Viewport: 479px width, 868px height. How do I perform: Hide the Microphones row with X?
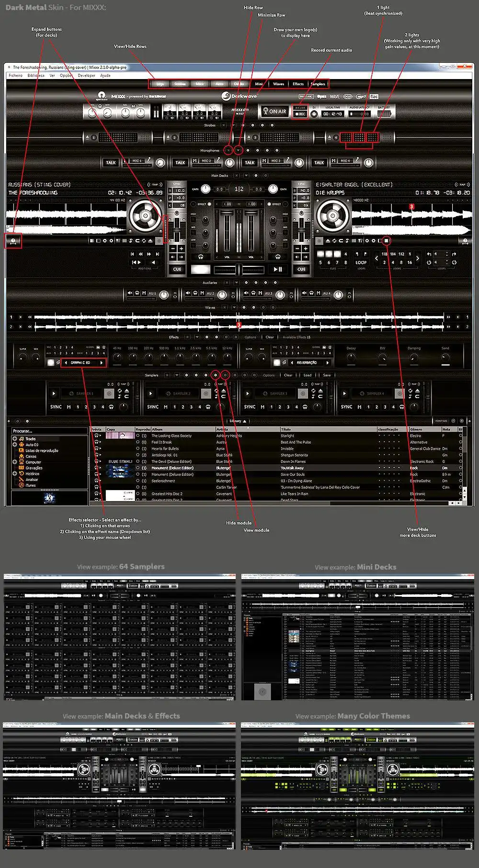coord(228,150)
